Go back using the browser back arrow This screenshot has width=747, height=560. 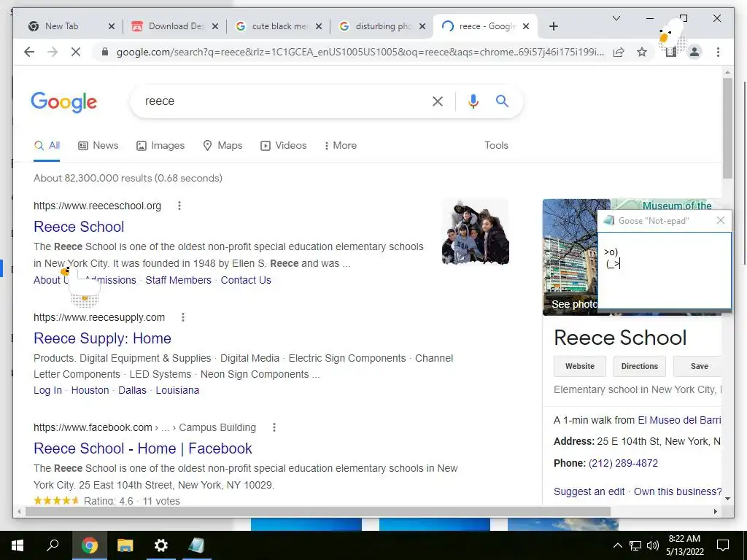tap(29, 52)
